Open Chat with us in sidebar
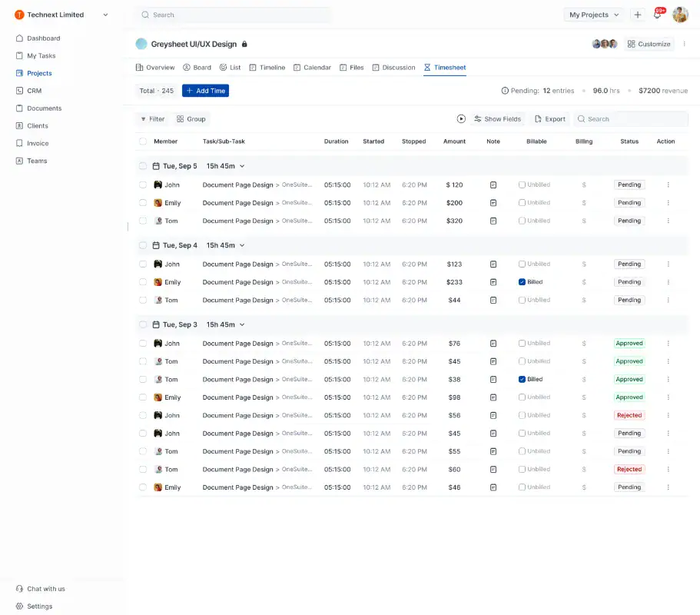This screenshot has height=615, width=700. tap(45, 589)
